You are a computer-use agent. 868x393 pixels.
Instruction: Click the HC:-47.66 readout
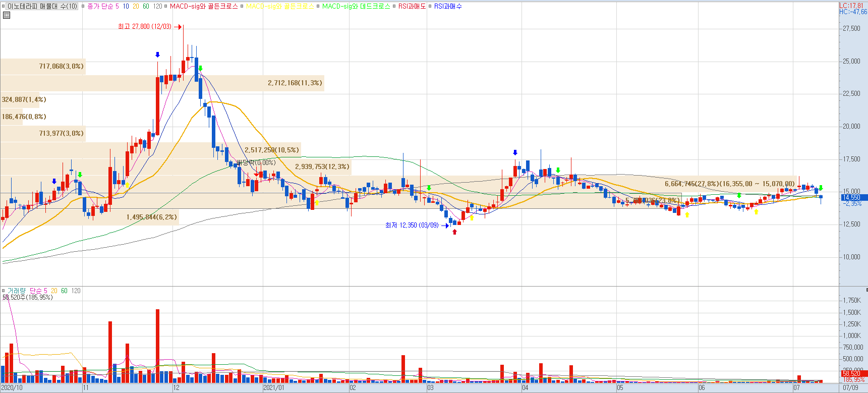point(853,12)
